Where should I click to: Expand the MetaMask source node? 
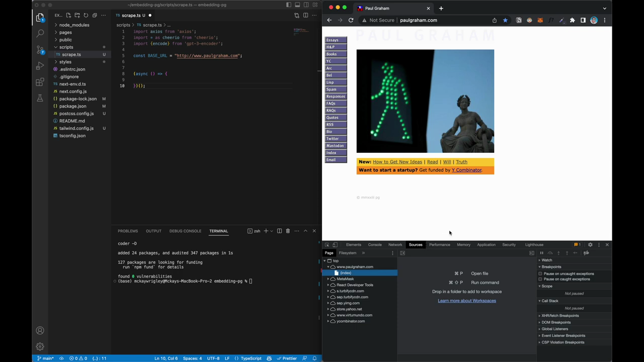pos(329,279)
